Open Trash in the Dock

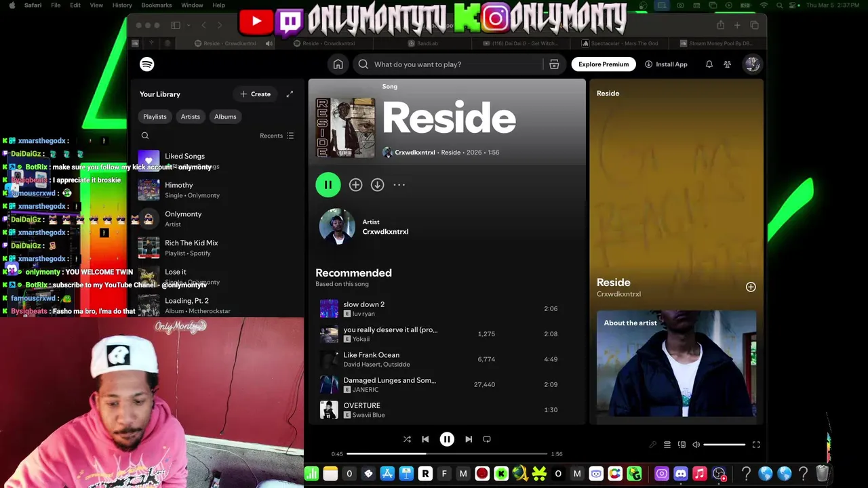(x=822, y=474)
